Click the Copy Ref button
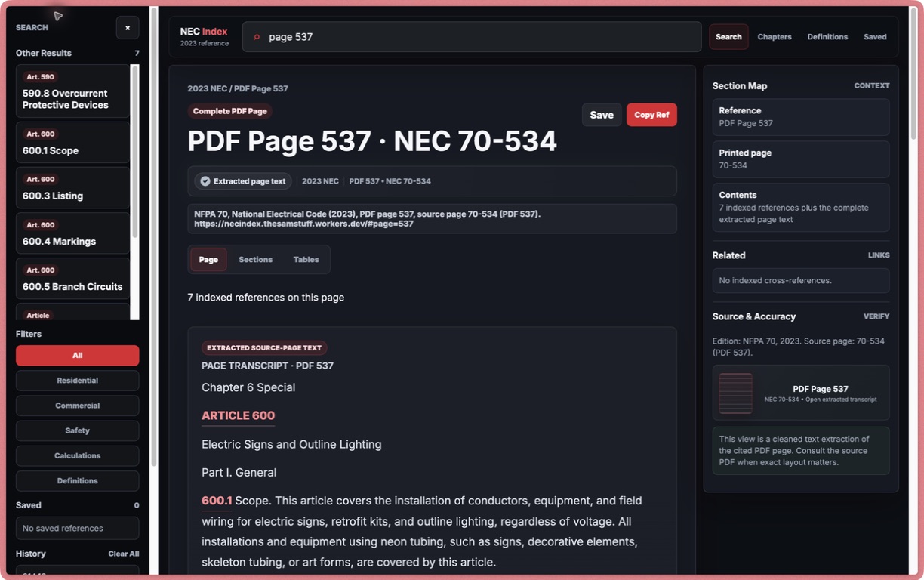The image size is (924, 580). [651, 115]
